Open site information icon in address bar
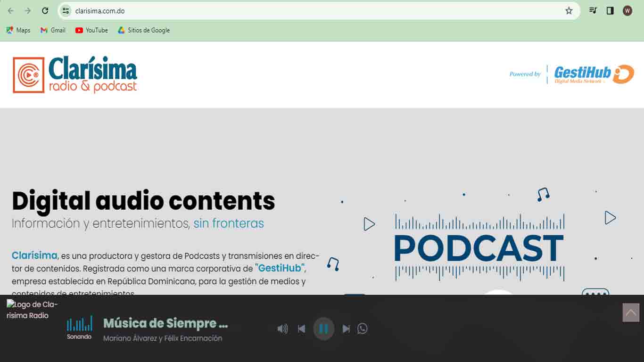644x362 pixels. 66,11
